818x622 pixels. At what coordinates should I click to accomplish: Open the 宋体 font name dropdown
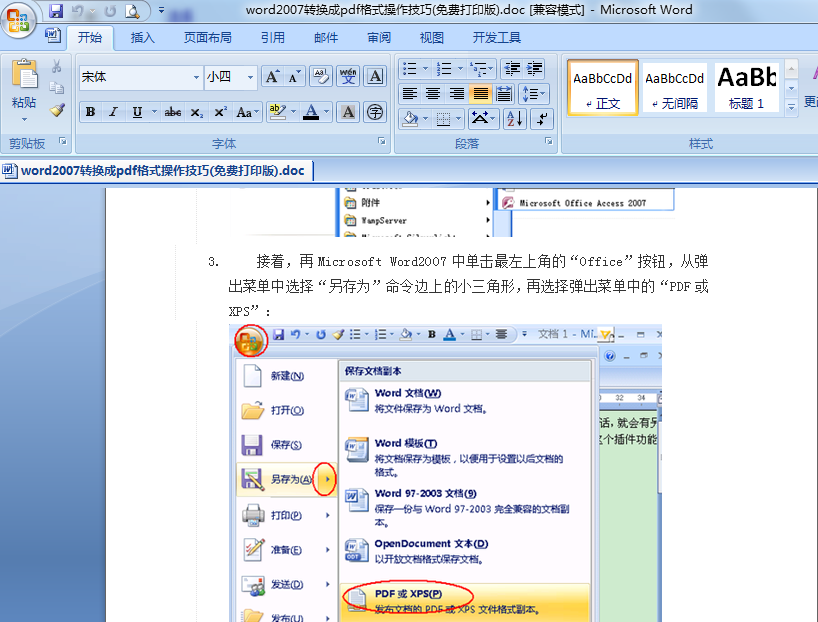pyautogui.click(x=196, y=77)
